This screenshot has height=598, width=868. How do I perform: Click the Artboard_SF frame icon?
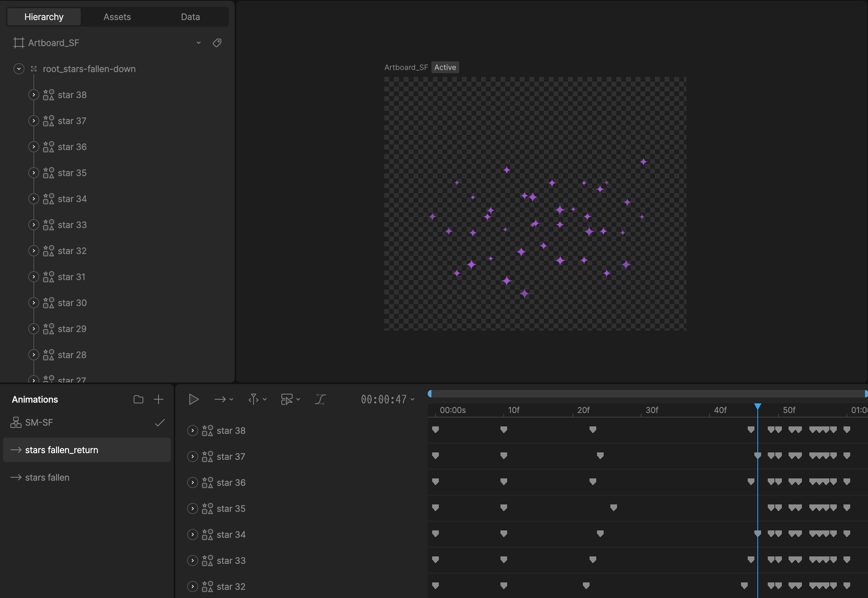[x=19, y=43]
